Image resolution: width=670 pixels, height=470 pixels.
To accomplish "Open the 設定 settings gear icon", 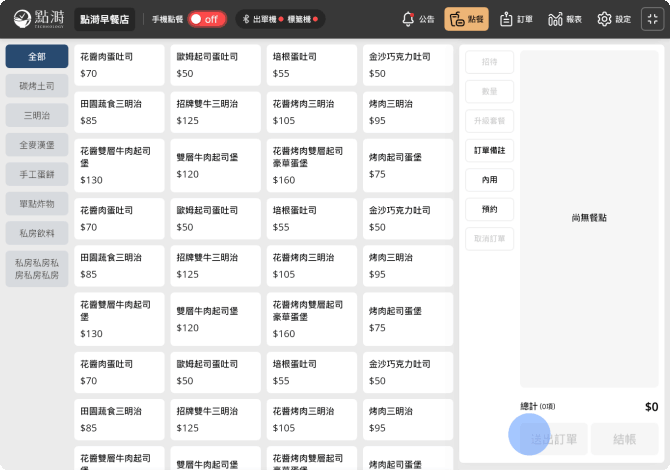I will click(x=604, y=19).
